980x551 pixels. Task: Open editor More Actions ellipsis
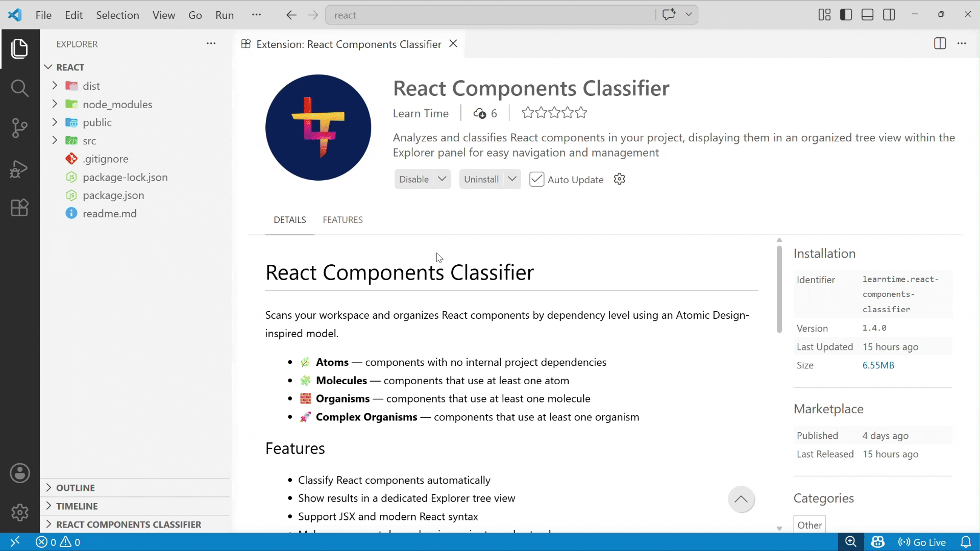point(962,43)
